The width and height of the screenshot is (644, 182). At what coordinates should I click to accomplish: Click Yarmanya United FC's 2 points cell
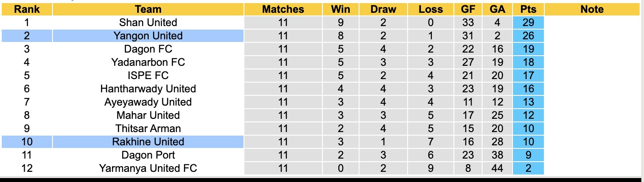pyautogui.click(x=528, y=168)
